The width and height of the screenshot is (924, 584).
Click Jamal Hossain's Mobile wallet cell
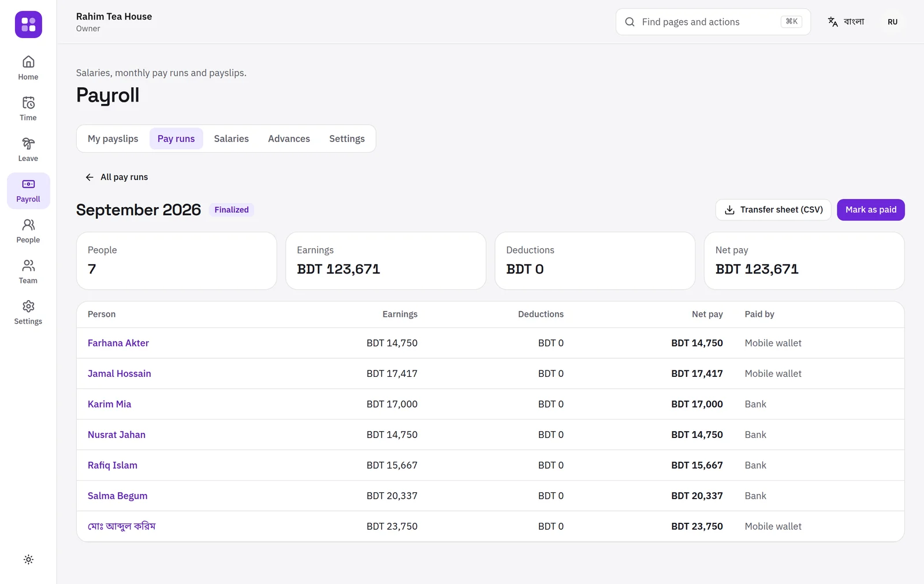[773, 373]
